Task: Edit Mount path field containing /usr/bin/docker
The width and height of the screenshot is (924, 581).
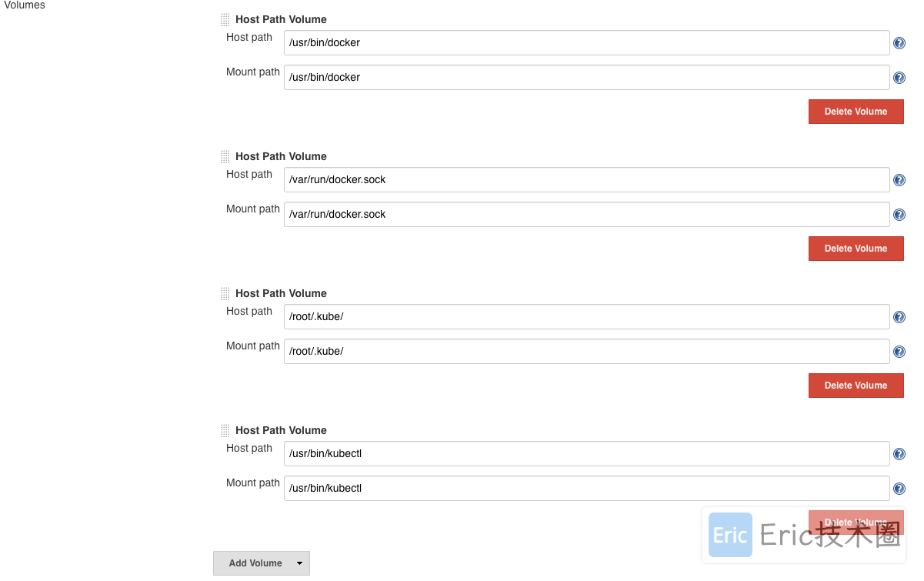Action: point(587,78)
